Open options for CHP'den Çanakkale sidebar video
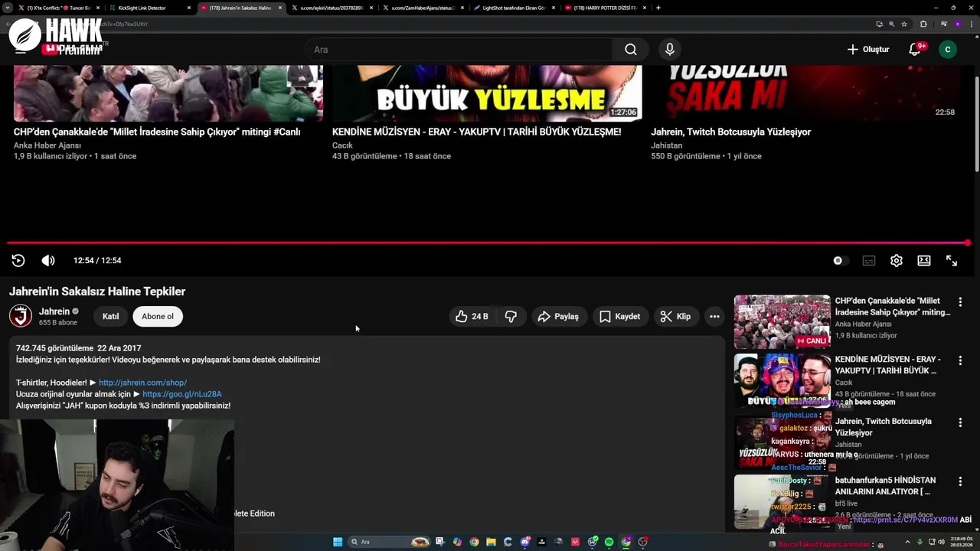The width and height of the screenshot is (980, 551). click(960, 302)
